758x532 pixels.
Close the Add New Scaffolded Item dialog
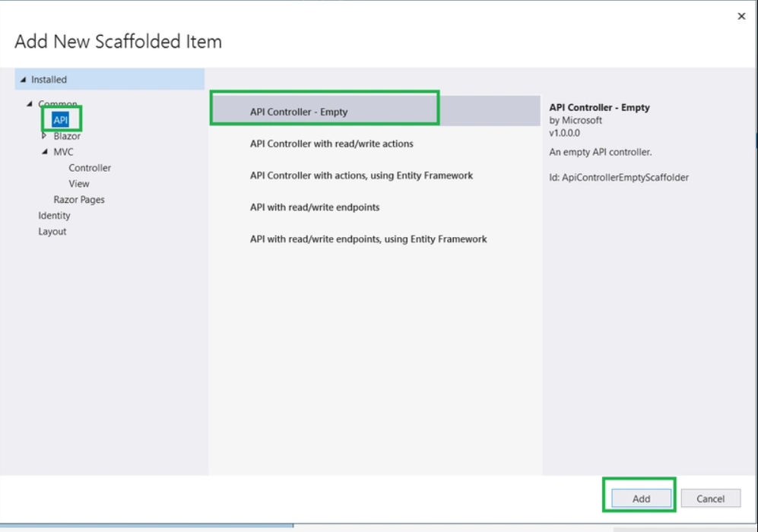(741, 16)
